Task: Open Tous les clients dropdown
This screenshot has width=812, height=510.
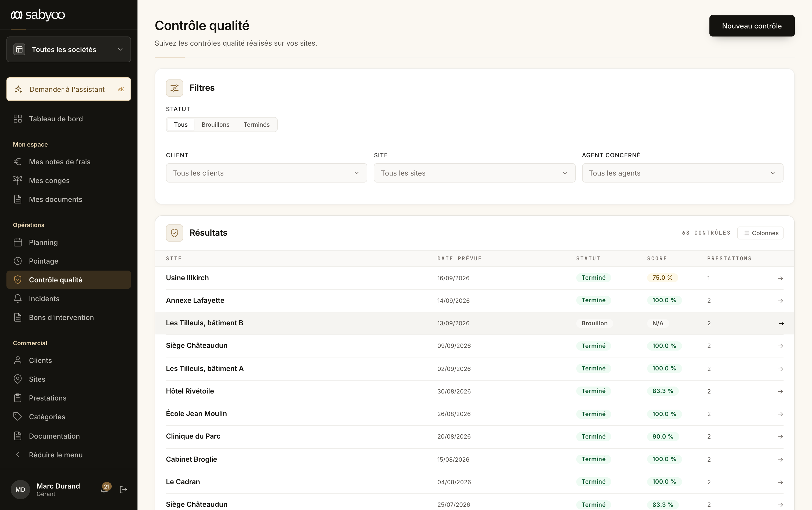Action: [266, 173]
